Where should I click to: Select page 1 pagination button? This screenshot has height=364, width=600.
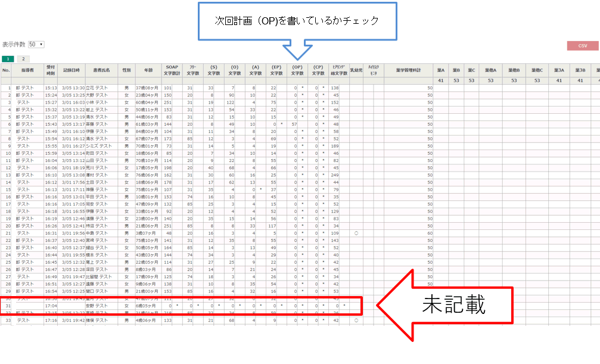coord(8,59)
